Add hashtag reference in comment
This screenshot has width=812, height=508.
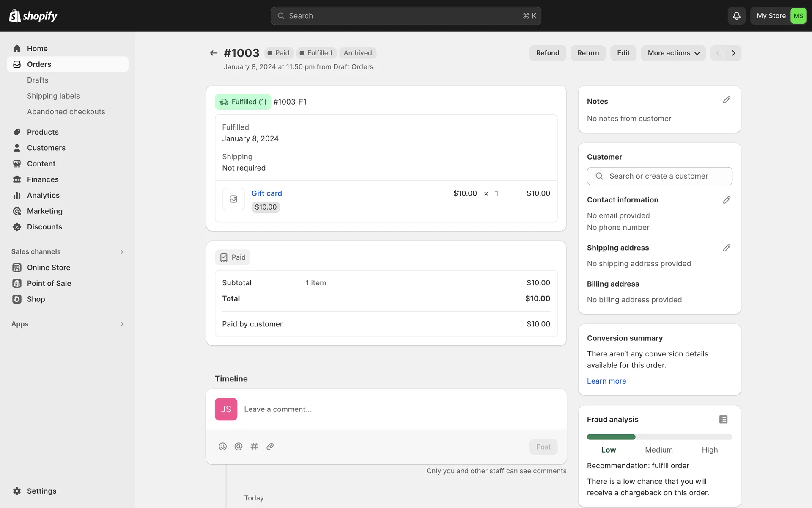(254, 447)
